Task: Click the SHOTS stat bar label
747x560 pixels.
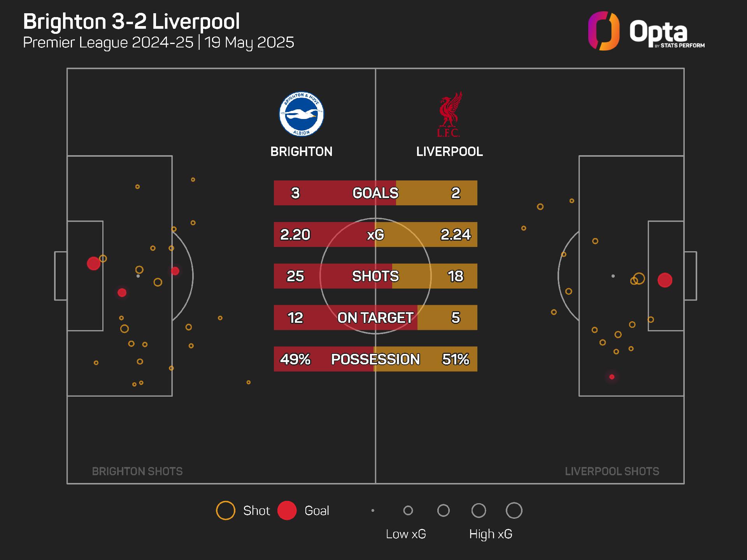Action: 375,276
